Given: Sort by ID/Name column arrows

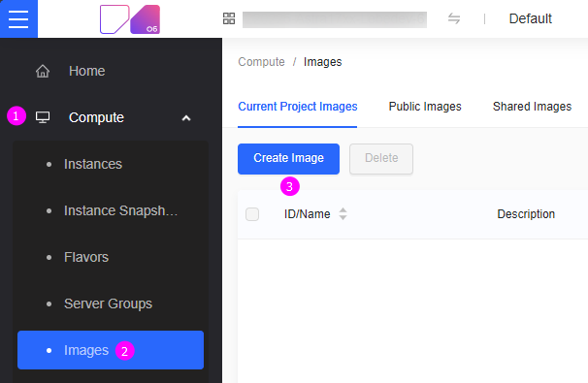Looking at the screenshot, I should tap(343, 214).
